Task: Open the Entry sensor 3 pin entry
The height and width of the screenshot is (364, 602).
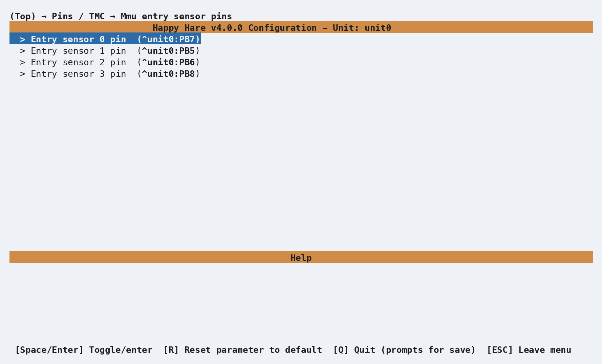Action: coord(105,74)
